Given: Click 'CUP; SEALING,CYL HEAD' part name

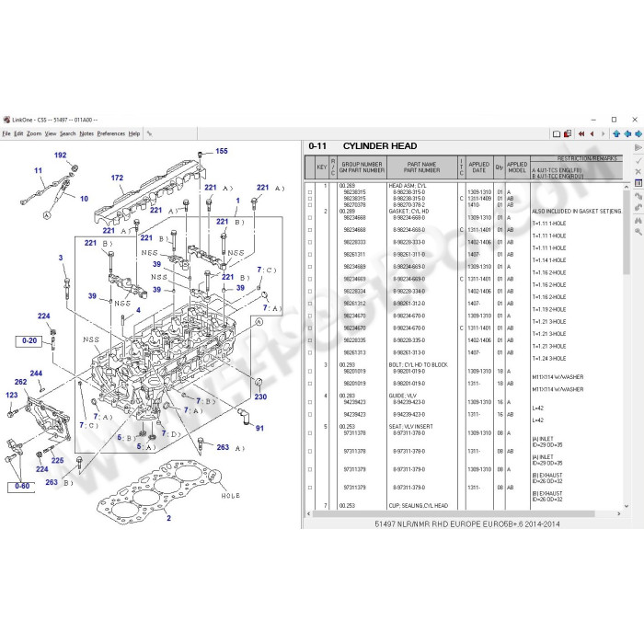Looking at the screenshot, I should 418,506.
